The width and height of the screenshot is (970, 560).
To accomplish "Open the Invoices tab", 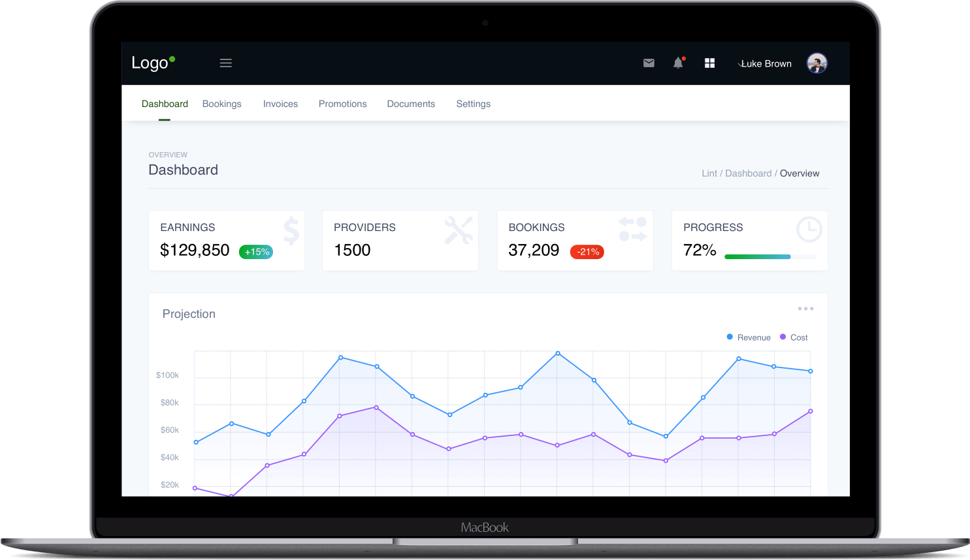I will tap(280, 104).
